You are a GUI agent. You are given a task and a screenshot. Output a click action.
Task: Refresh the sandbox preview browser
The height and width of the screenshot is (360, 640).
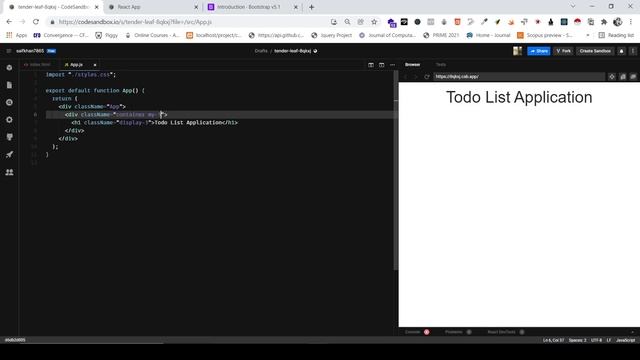[427, 77]
